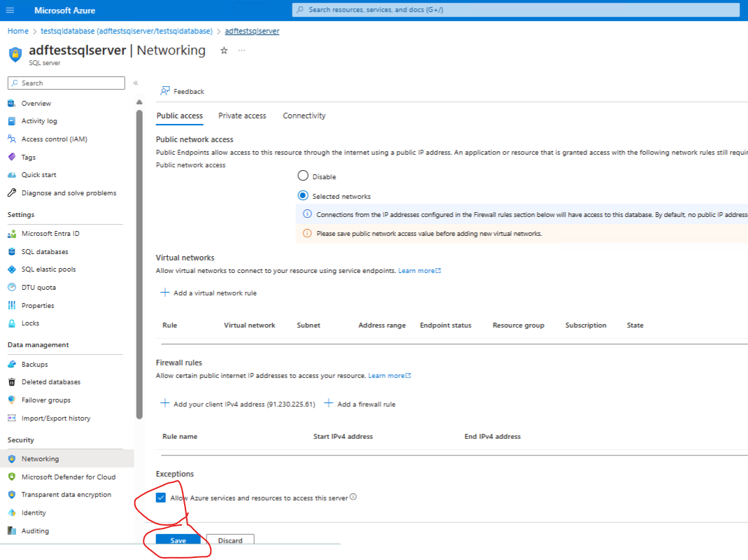Screen dimensions: 748x560
Task: Click the DTU quota icon
Action: click(12, 288)
